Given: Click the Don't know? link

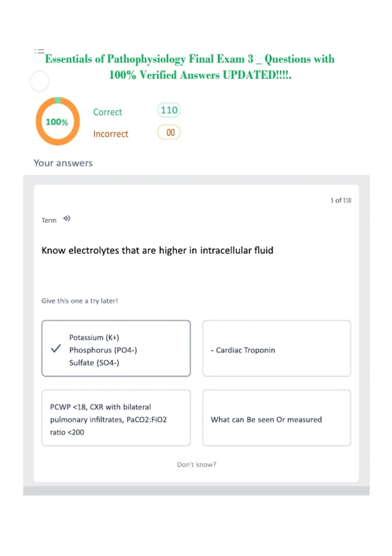Looking at the screenshot, I should tap(197, 464).
